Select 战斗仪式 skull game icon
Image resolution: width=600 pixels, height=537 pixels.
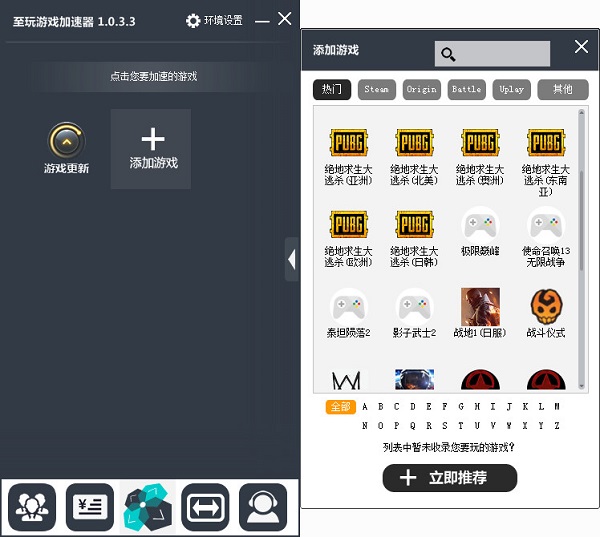click(546, 307)
